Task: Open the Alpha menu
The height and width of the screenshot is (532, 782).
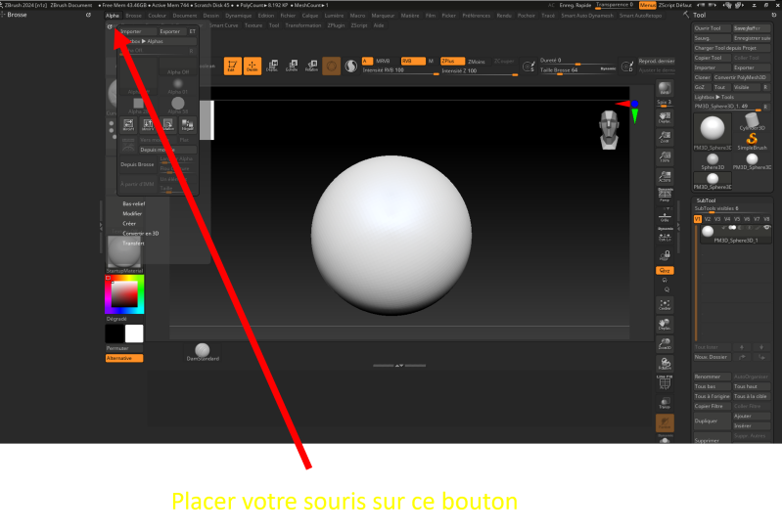Action: (113, 16)
